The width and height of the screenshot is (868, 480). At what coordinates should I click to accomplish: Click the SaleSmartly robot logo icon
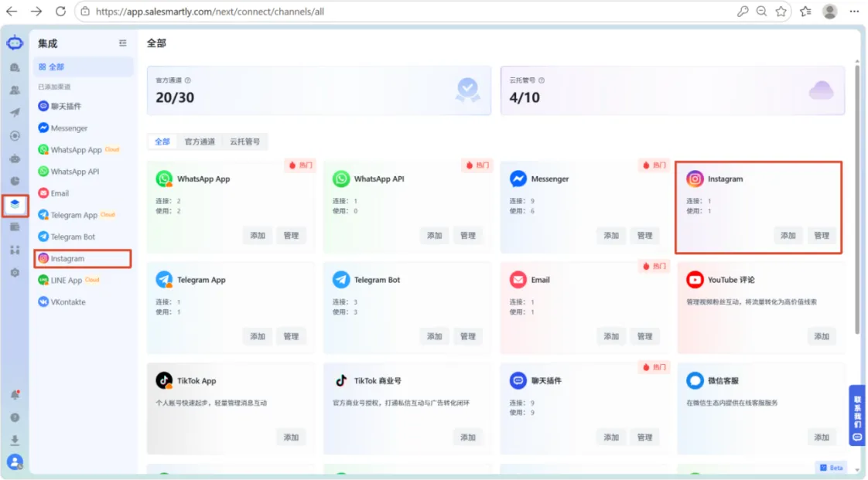(15, 43)
